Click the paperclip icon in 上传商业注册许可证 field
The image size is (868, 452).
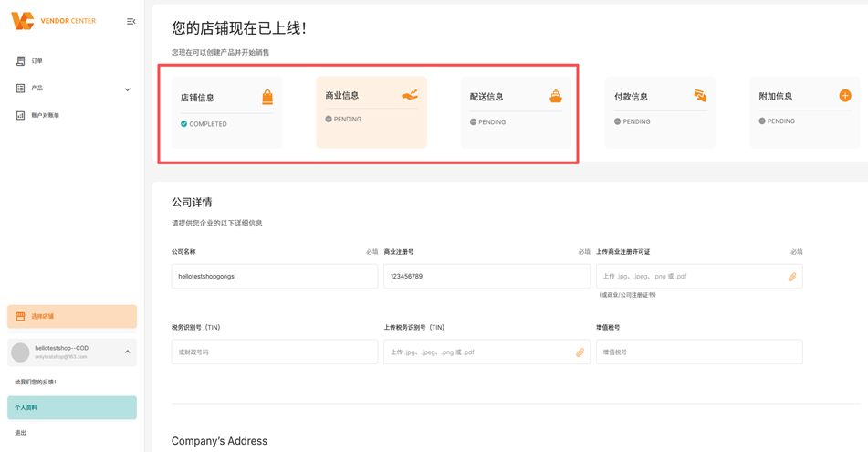(x=792, y=277)
